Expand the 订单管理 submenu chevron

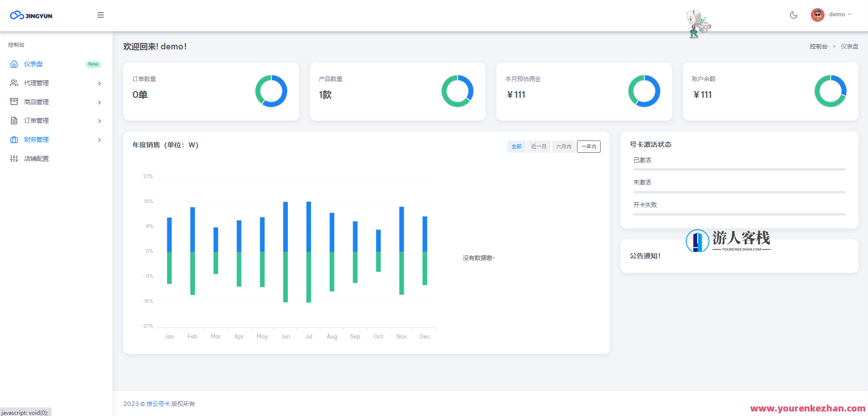(99, 121)
